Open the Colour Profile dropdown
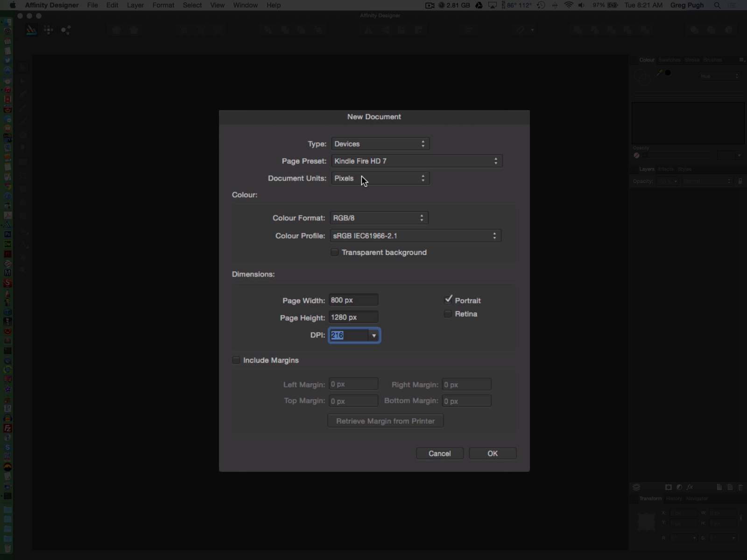747x560 pixels. (416, 236)
